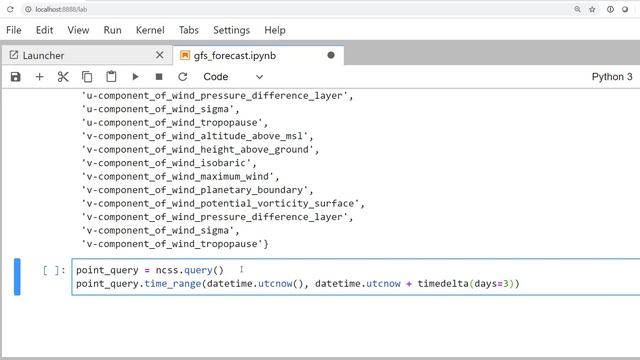The width and height of the screenshot is (640, 360).
Task: Click the 'u-component_of_wind_sigma' output line
Action: (160, 109)
